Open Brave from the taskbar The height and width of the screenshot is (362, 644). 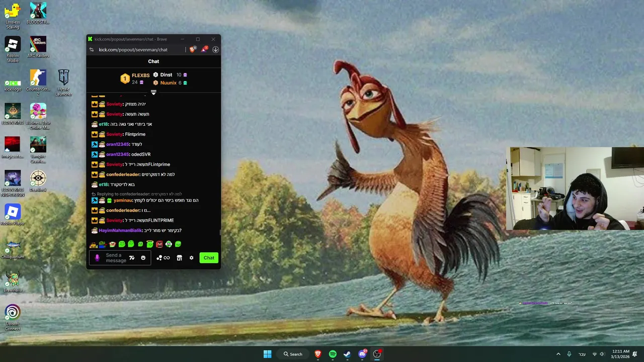point(318,354)
